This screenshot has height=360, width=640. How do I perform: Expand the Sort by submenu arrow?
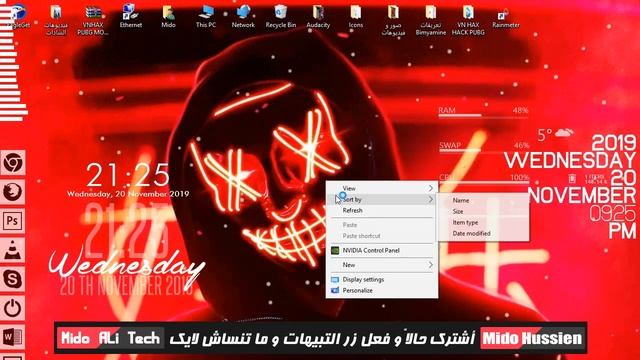(431, 199)
